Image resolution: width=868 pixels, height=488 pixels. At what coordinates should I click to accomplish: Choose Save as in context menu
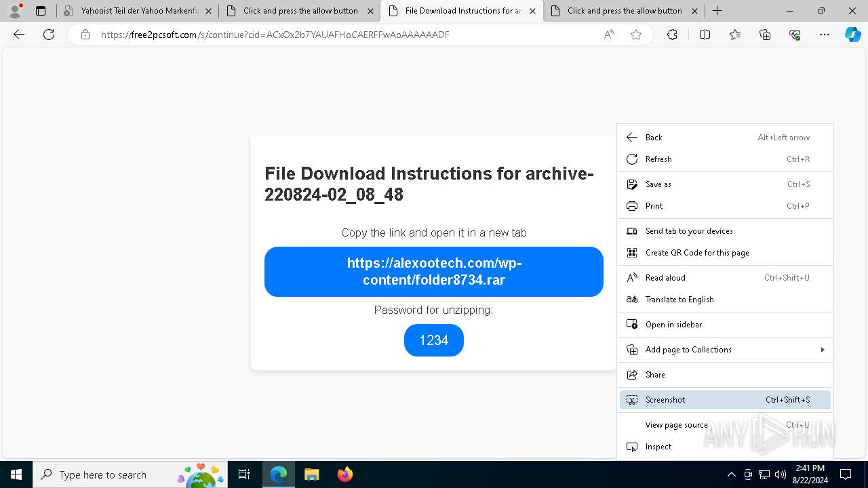point(725,184)
